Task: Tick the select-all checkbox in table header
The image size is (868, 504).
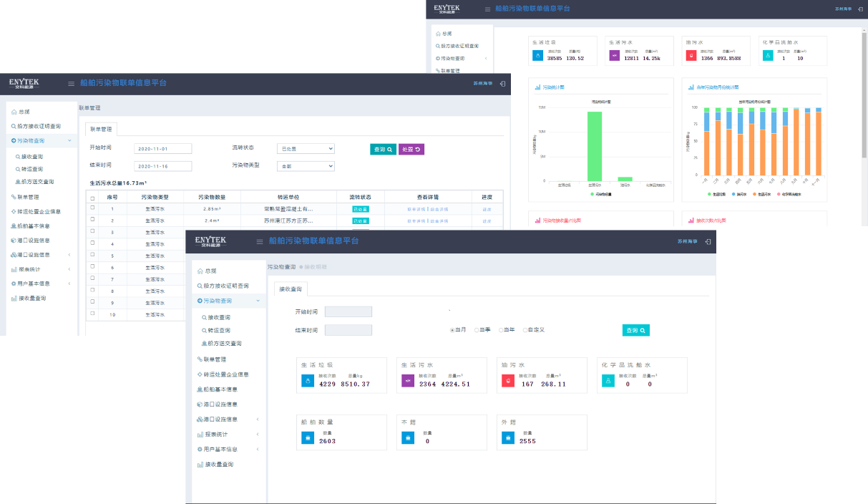Action: click(x=92, y=197)
